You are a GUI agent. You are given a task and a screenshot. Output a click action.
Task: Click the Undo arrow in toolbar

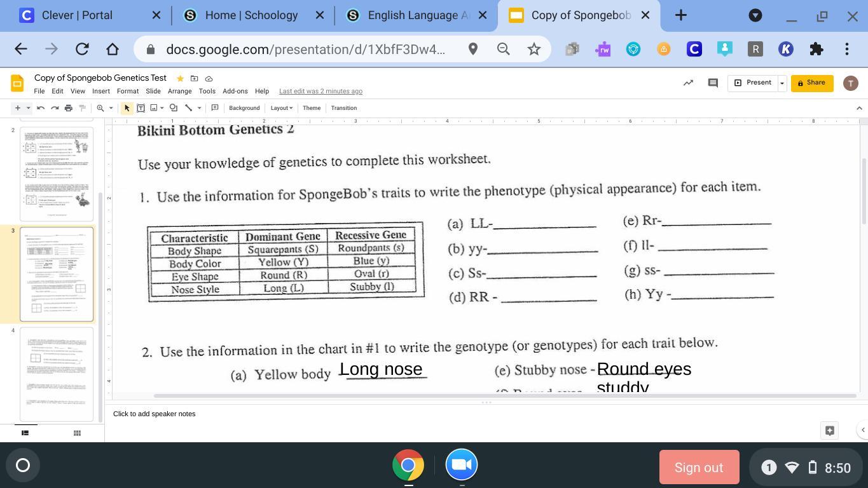pyautogui.click(x=41, y=108)
